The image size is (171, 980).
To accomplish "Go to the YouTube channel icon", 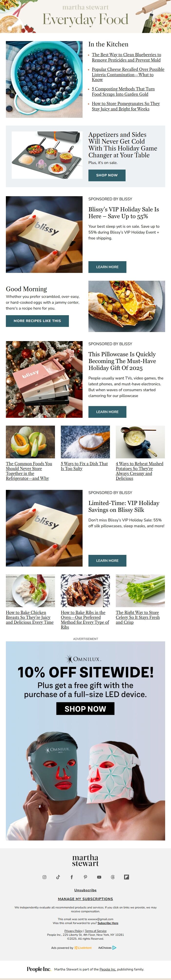I will click(99, 877).
